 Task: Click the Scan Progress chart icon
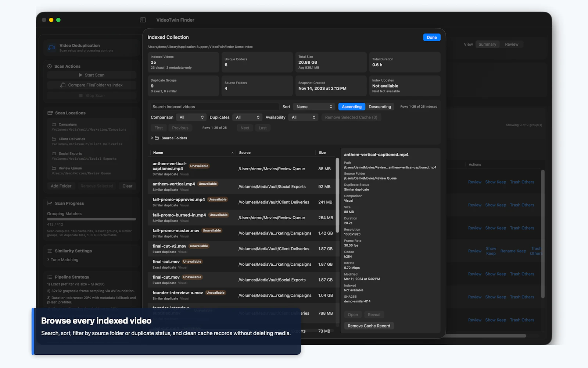tap(50, 203)
